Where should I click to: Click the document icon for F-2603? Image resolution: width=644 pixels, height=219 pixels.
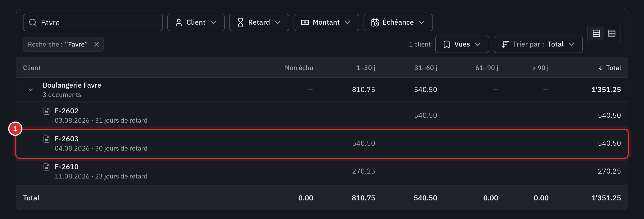pos(46,139)
